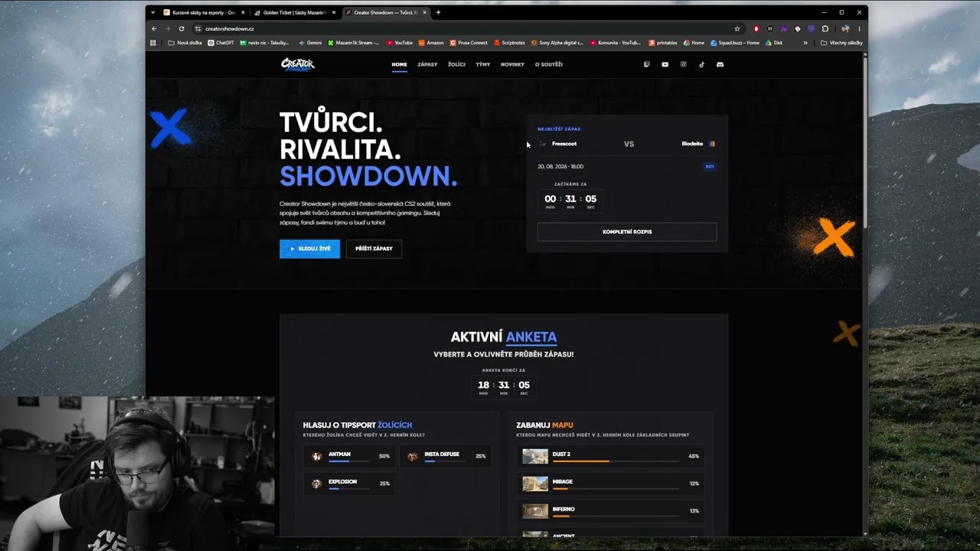980x551 pixels.
Task: Click the Inferno vote progress bar
Action: (x=616, y=516)
